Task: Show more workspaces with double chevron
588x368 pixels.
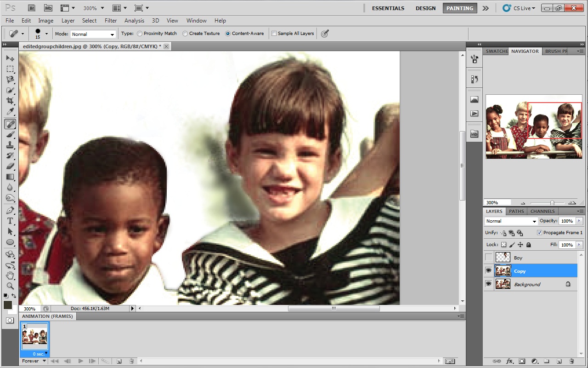Action: tap(486, 8)
